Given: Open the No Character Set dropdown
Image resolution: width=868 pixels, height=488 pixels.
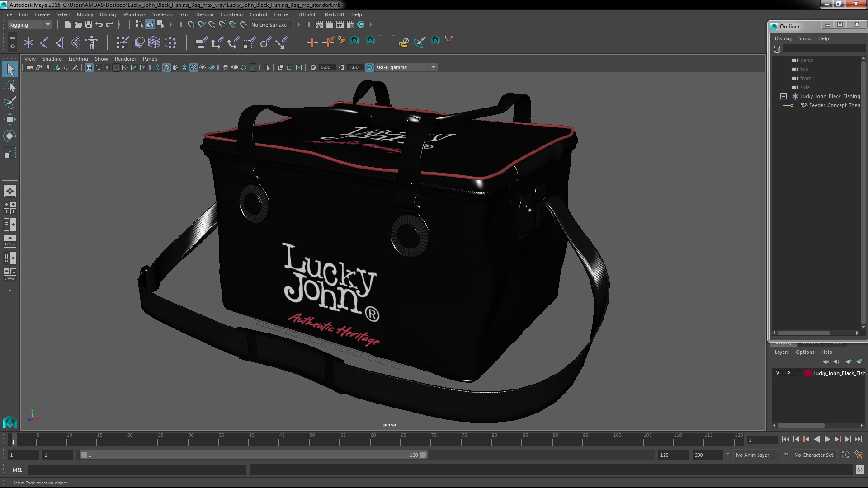Looking at the screenshot, I should pos(814,455).
